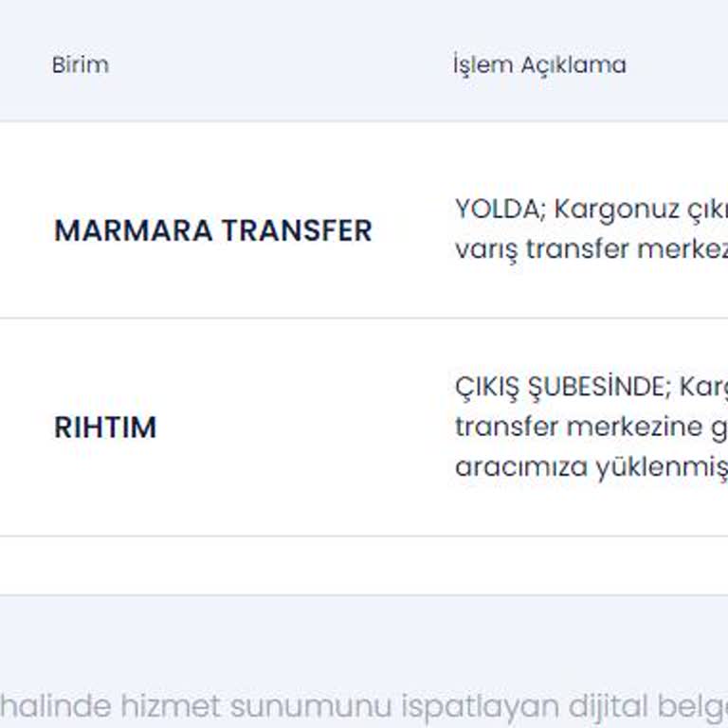The height and width of the screenshot is (728, 728).
Task: Click the word MARMARA in first row
Action: [x=134, y=230]
